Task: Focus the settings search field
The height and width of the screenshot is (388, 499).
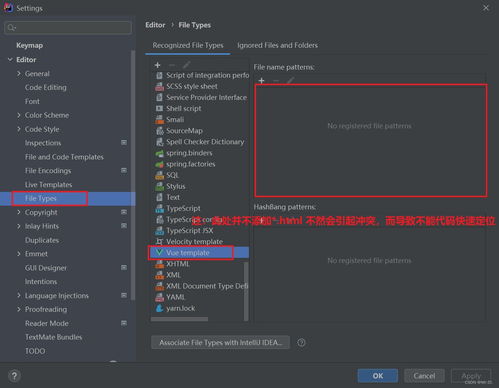Action: [x=68, y=27]
